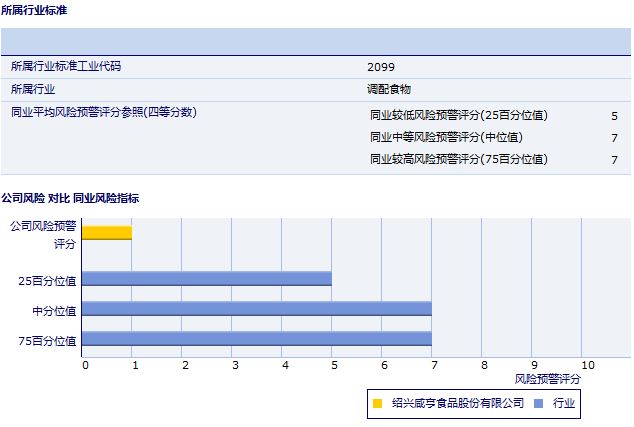Click the yellow company risk score bar
Image resolution: width=634 pixels, height=427 pixels.
pyautogui.click(x=107, y=233)
